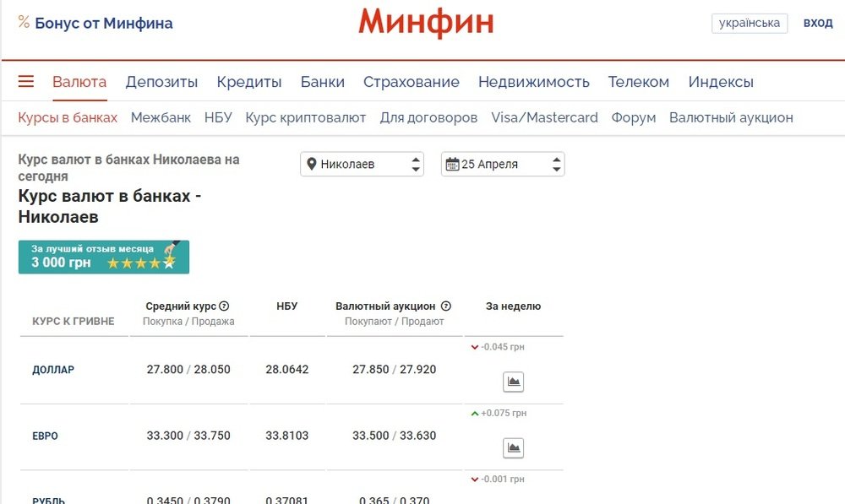Click the percent icon beside Бонус от Минфина
Viewport: 845px width, 504px height.
[x=24, y=22]
